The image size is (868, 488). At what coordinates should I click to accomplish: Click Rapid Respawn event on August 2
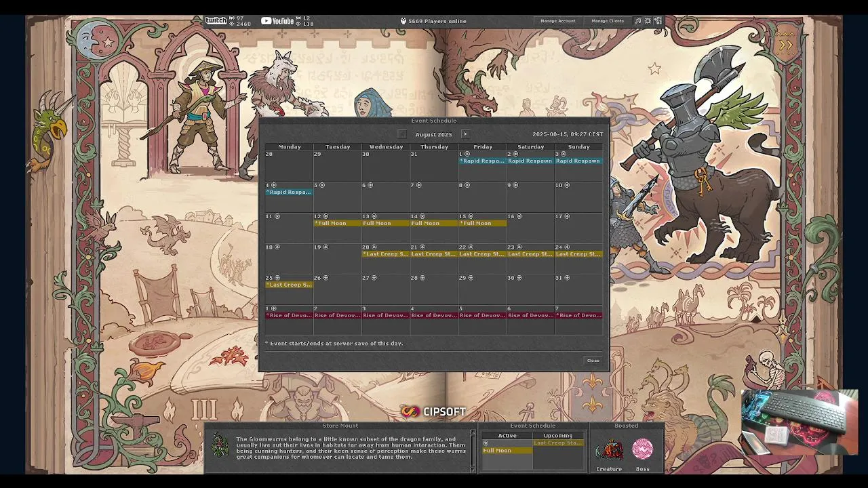[x=530, y=161]
